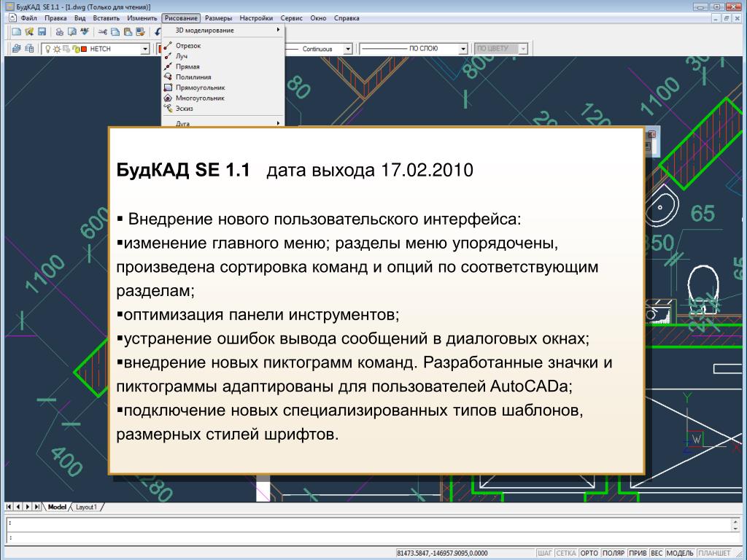The width and height of the screenshot is (747, 560).
Task: Open the Вид menu
Action: [x=80, y=18]
